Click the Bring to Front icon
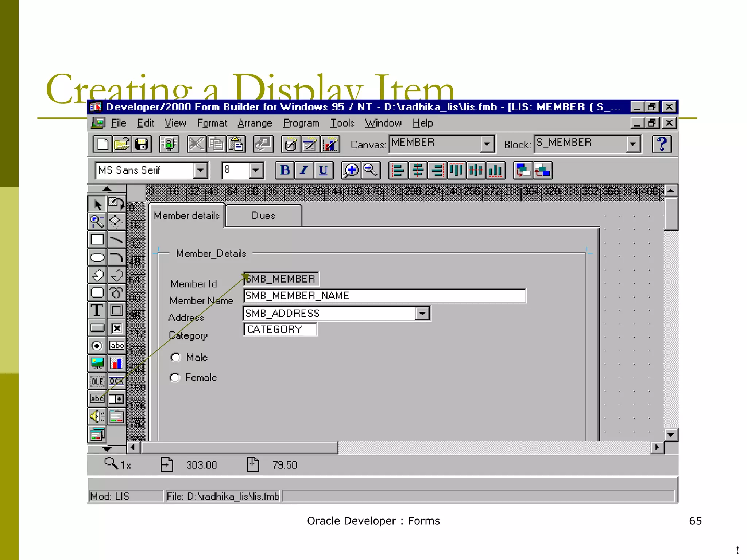The width and height of the screenshot is (747, 560). point(523,170)
